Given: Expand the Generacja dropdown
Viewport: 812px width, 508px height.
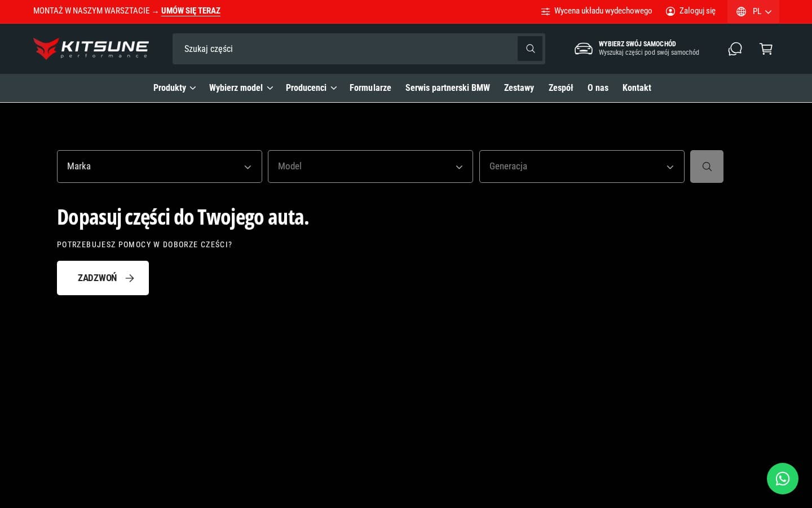Looking at the screenshot, I should 581,167.
